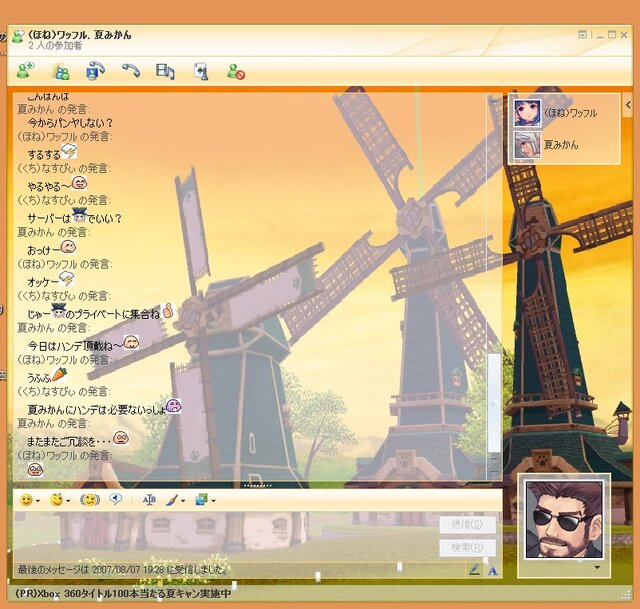This screenshot has width=640, height=609.
Task: Click the message するする
Action: 44,155
